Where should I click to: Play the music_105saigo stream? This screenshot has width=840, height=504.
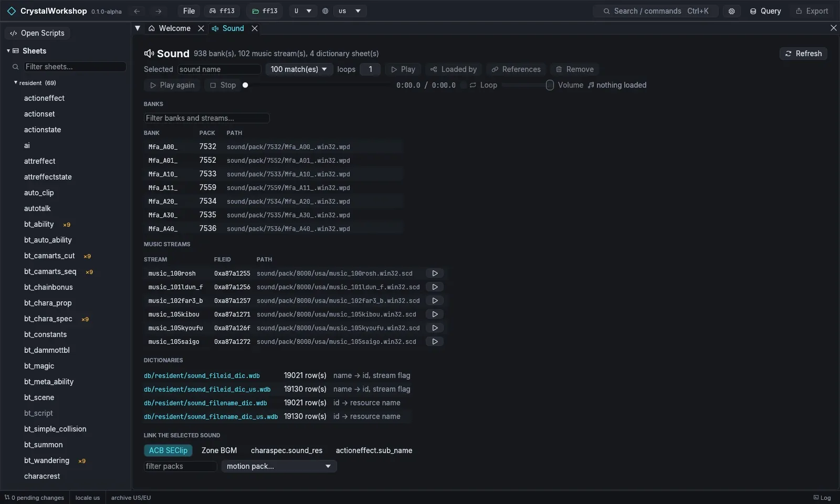435,342
